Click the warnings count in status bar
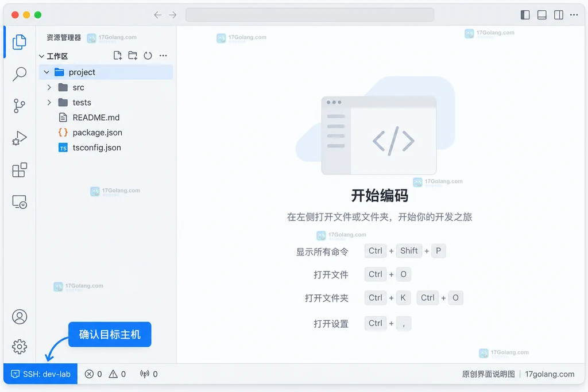Image resolution: width=588 pixels, height=392 pixels. (117, 374)
